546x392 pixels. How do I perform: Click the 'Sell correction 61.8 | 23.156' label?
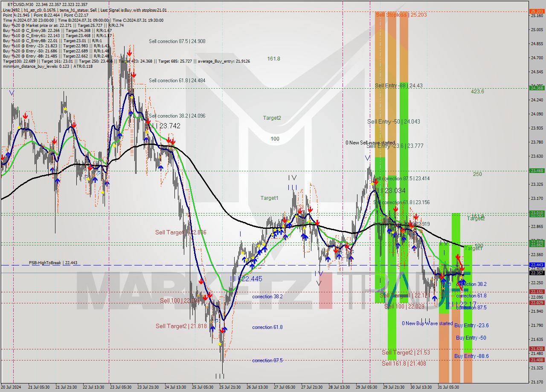coord(401,202)
